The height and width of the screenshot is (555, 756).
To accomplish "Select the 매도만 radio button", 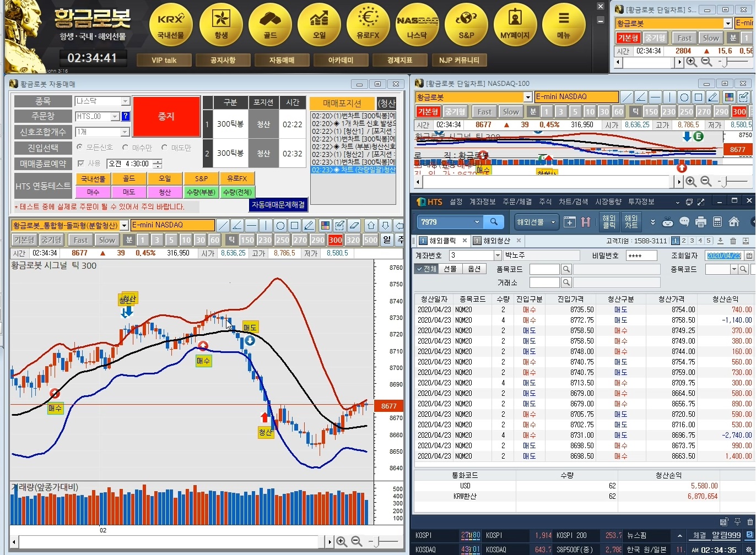I will pyautogui.click(x=165, y=148).
